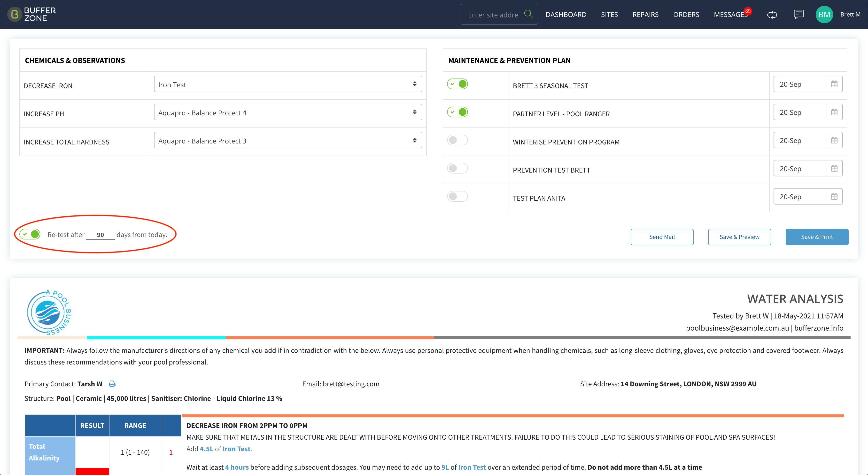The image size is (868, 475).
Task: Click the red Total Alkalinity flag 1
Action: pyautogui.click(x=171, y=452)
